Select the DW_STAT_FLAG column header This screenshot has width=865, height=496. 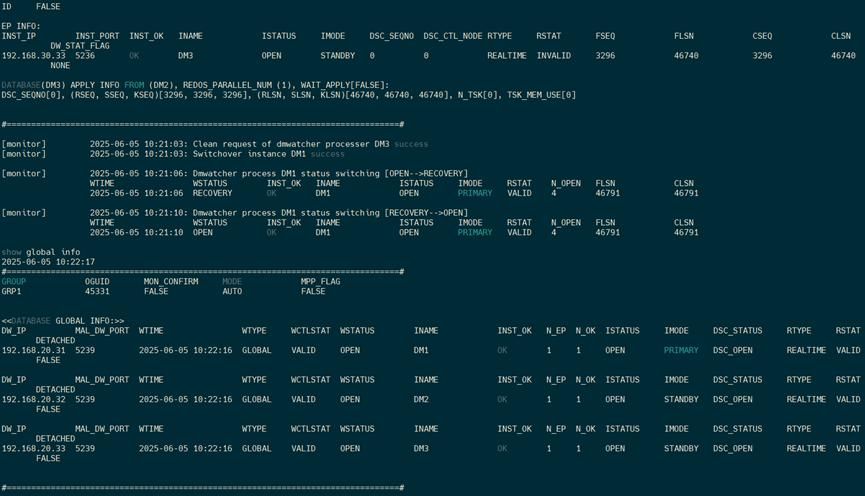click(x=80, y=46)
